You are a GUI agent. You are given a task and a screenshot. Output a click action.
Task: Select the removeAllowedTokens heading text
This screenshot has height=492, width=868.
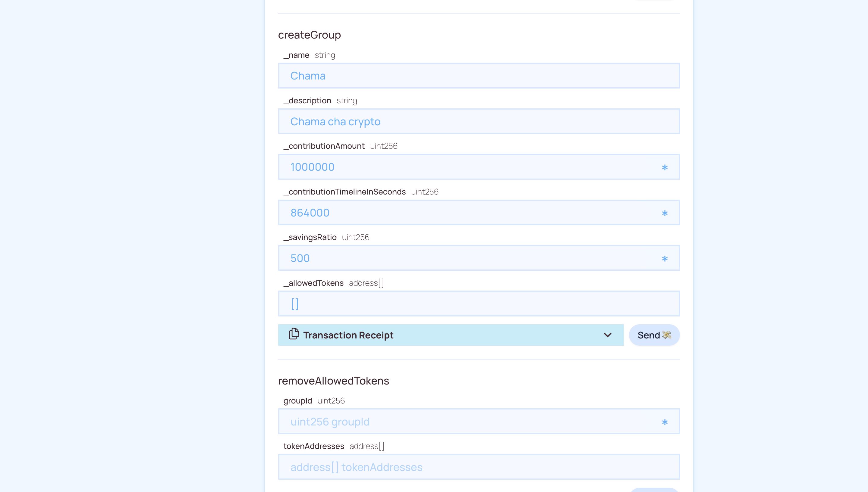333,381
